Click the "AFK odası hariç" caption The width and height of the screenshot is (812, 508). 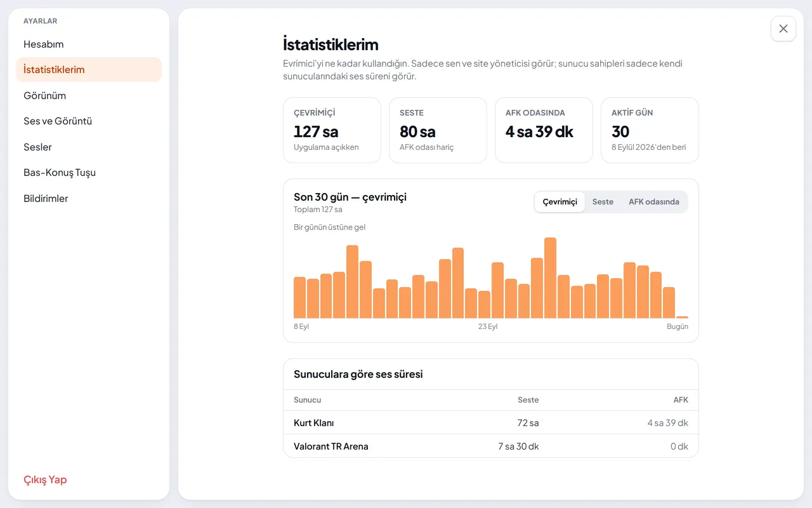point(426,147)
